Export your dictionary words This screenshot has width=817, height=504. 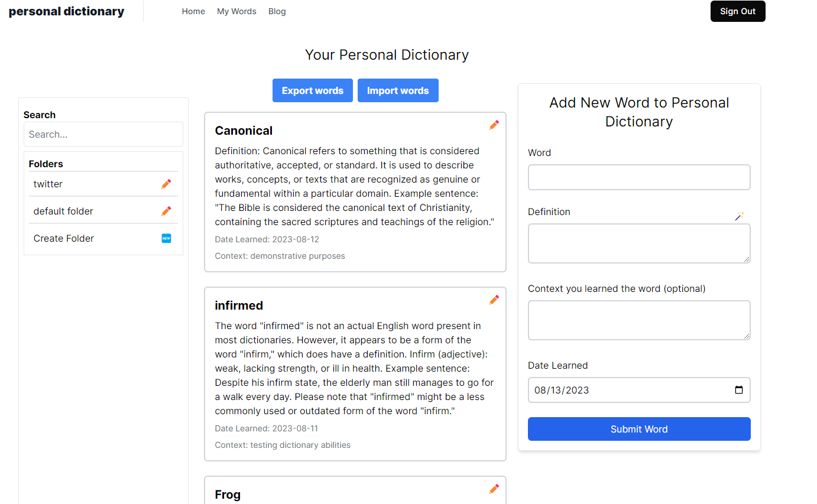[x=312, y=90]
